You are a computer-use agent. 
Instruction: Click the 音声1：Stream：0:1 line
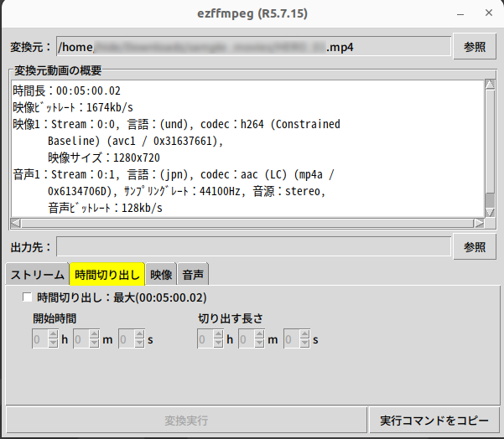[174, 175]
